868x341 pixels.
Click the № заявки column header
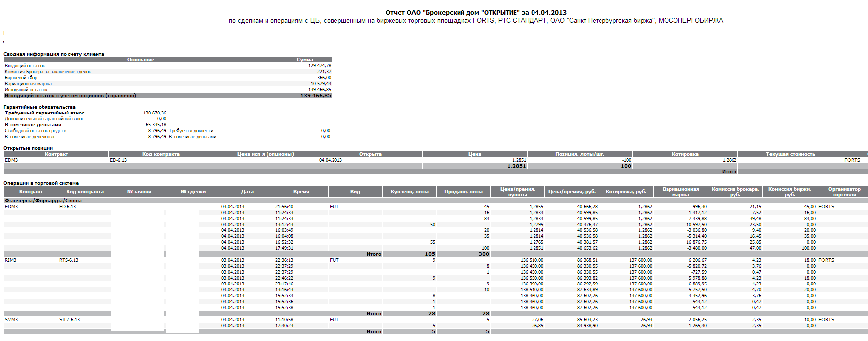point(139,192)
